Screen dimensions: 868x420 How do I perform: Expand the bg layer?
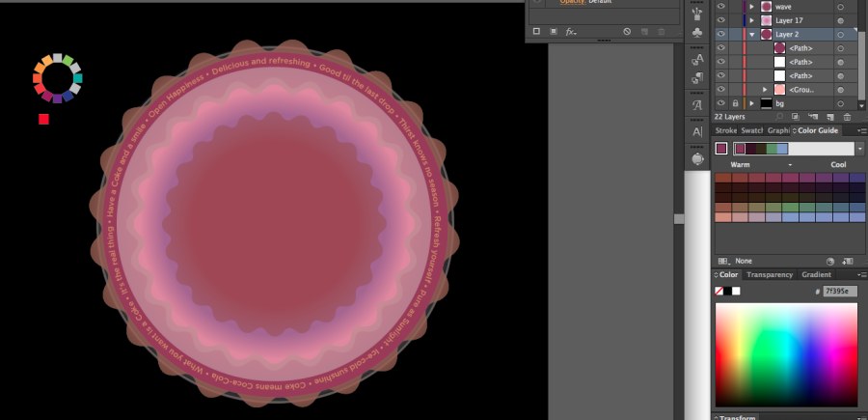point(751,103)
